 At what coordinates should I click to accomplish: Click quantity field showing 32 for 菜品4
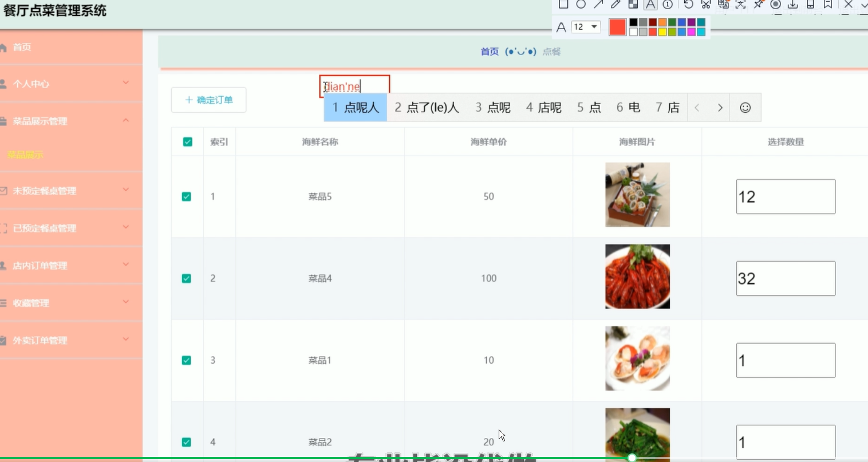(786, 278)
